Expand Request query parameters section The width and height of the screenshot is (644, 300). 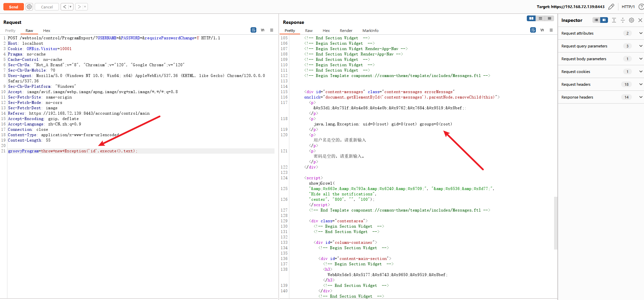(x=601, y=46)
